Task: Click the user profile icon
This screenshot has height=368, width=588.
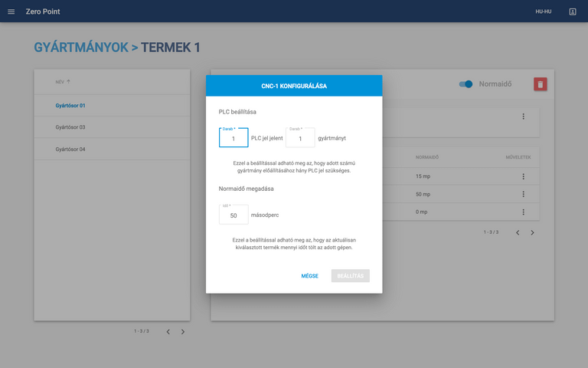Action: click(572, 11)
